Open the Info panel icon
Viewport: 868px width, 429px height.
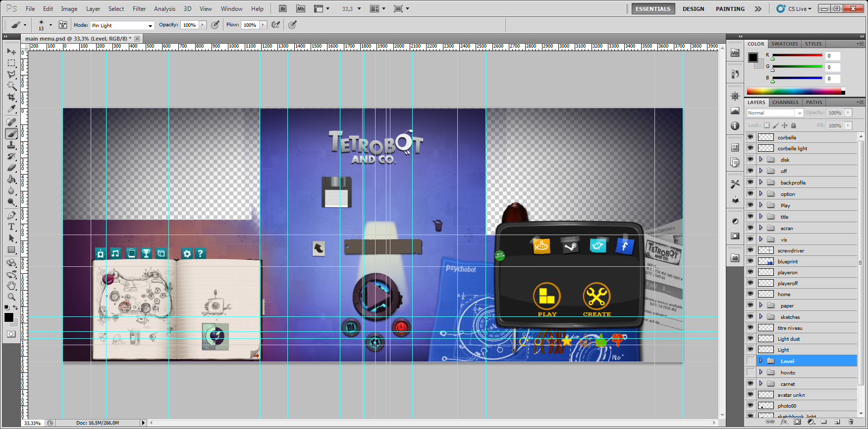click(x=735, y=126)
